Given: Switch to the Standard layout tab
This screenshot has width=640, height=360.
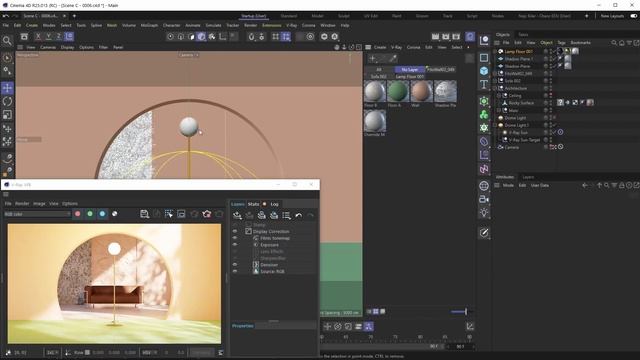Looking at the screenshot, I should coord(289,16).
